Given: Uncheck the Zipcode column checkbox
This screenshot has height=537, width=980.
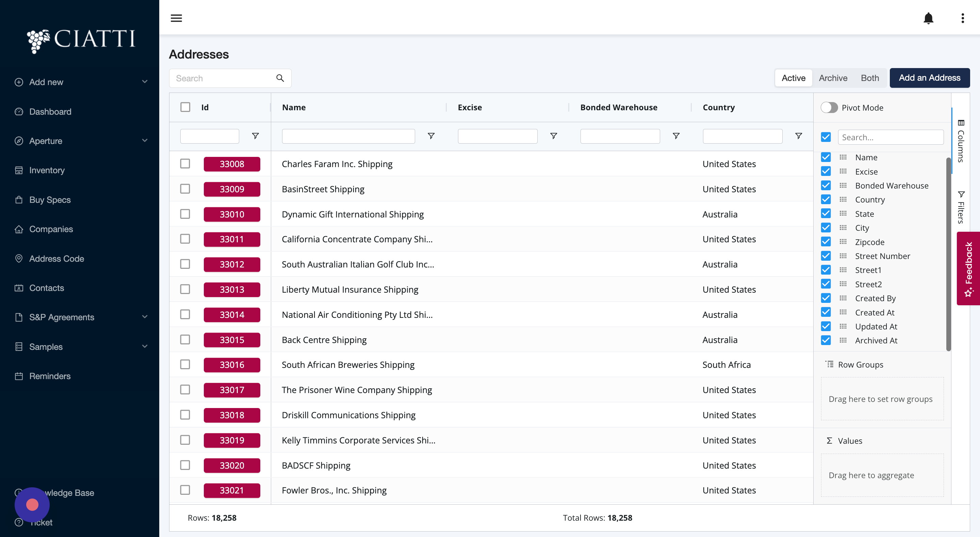Looking at the screenshot, I should click(x=826, y=242).
